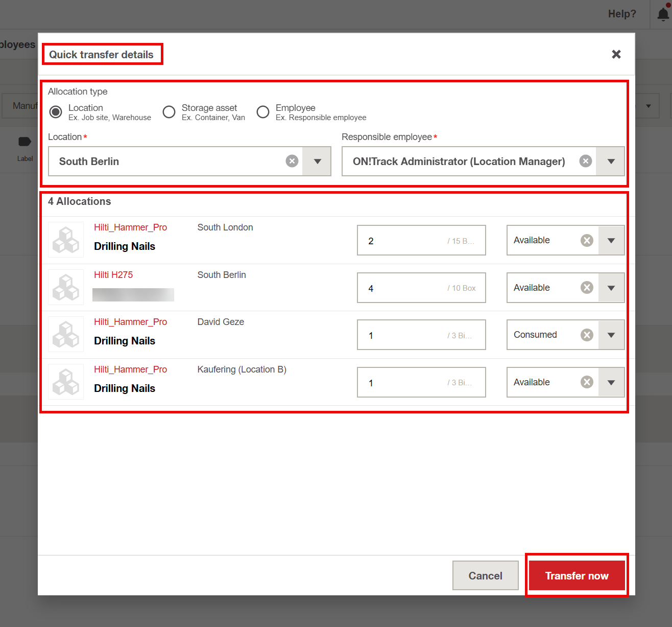Image resolution: width=672 pixels, height=627 pixels.
Task: Click the 'Quick transfer details' title
Action: pyautogui.click(x=101, y=55)
